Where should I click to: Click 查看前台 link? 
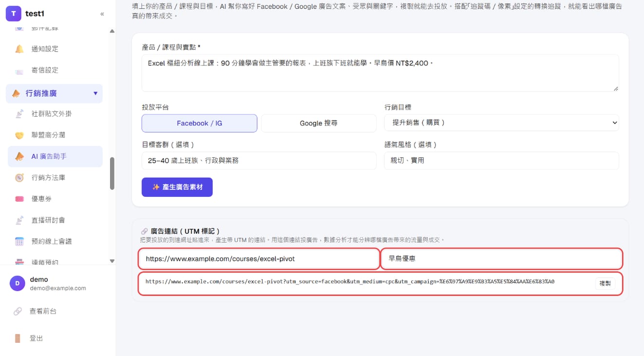tap(43, 311)
